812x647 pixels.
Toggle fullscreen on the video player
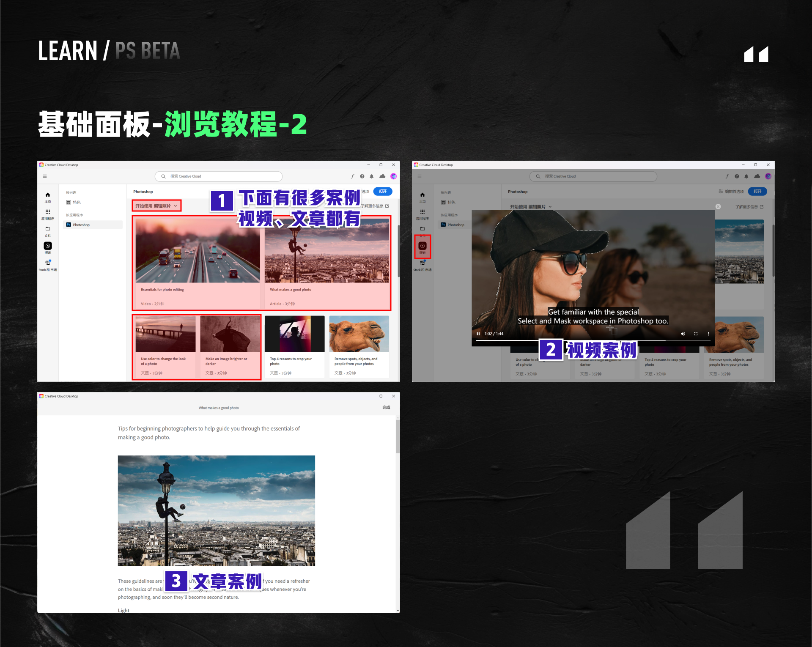(x=696, y=334)
